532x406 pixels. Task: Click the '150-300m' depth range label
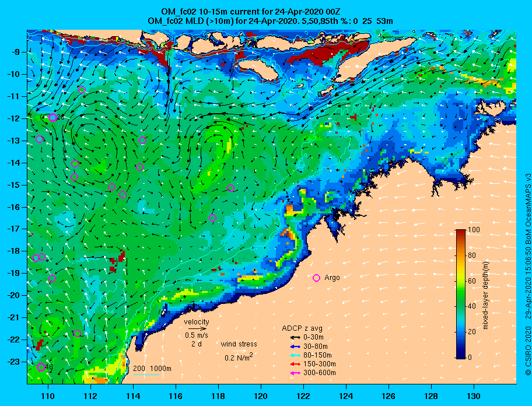320,364
